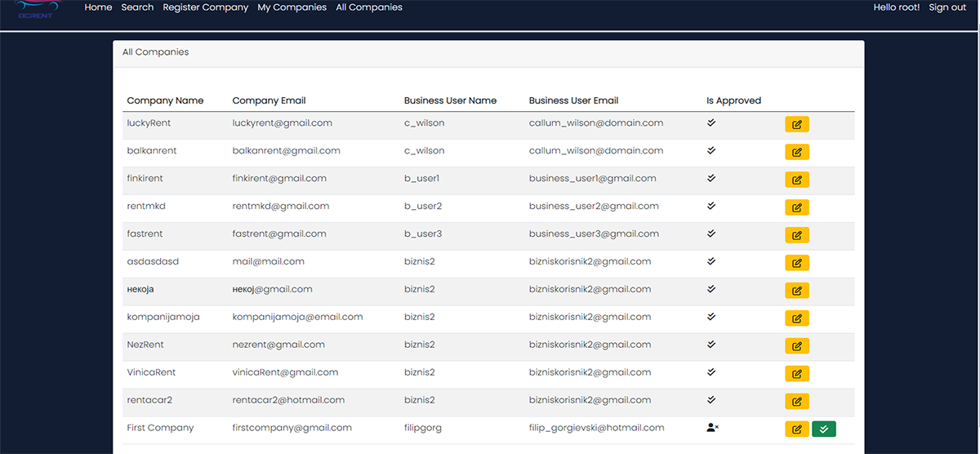The image size is (980, 454).
Task: Open Register Company page
Action: 206,7
